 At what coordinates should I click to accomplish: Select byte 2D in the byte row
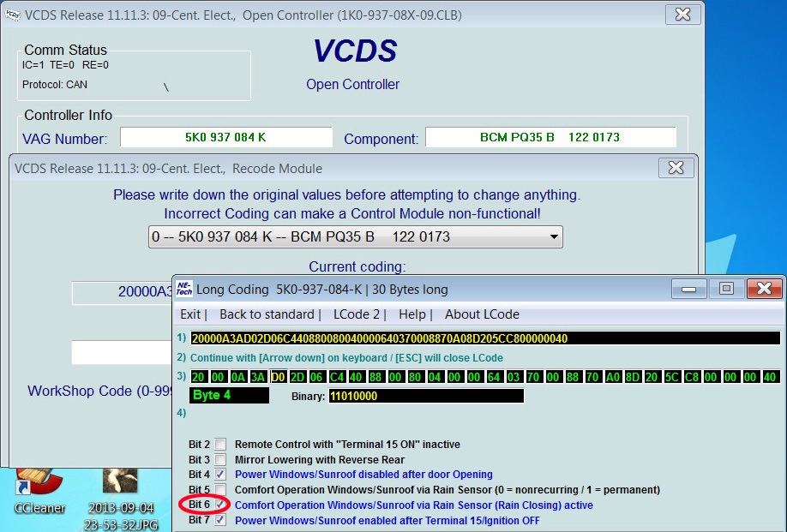point(297,377)
